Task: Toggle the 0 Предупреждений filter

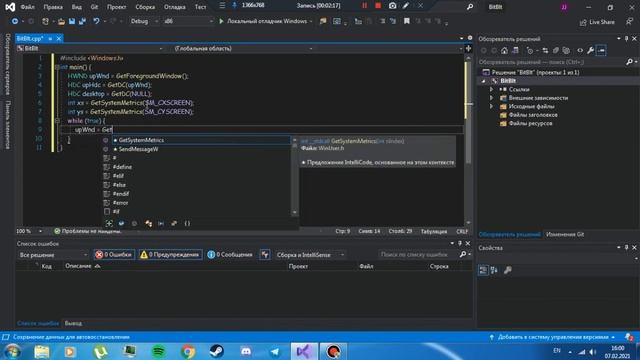Action: point(170,255)
